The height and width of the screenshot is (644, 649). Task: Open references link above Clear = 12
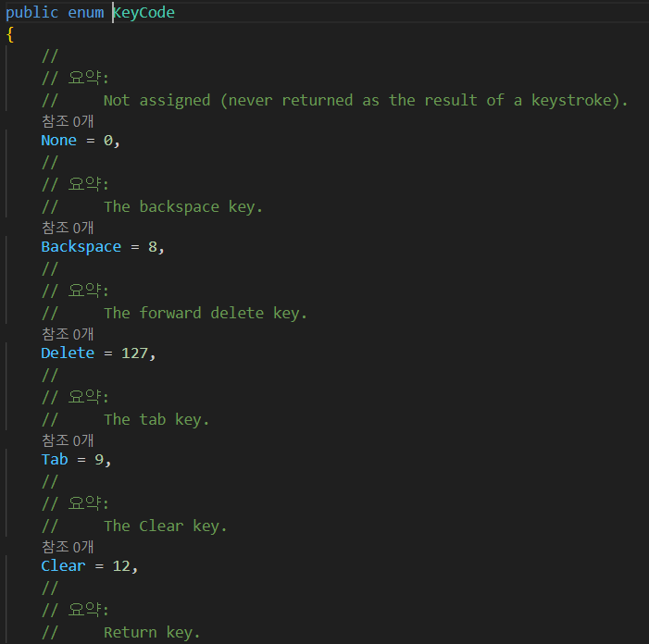(68, 547)
